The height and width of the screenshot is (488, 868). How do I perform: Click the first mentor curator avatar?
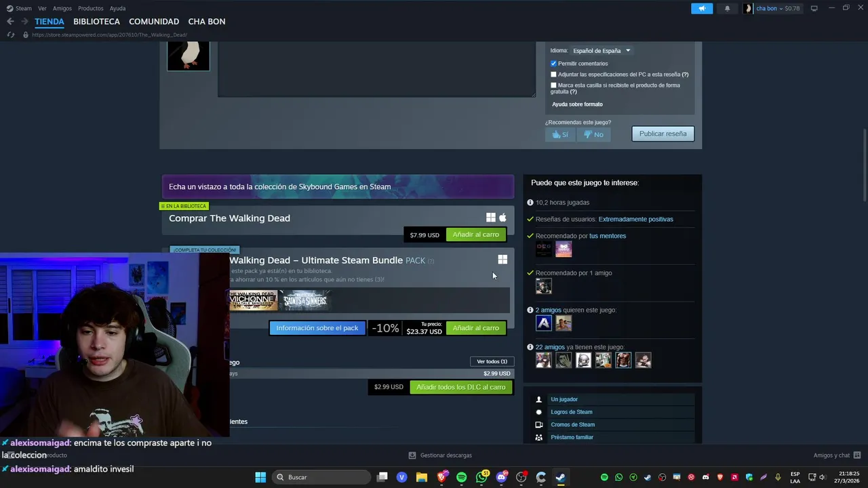coord(544,249)
